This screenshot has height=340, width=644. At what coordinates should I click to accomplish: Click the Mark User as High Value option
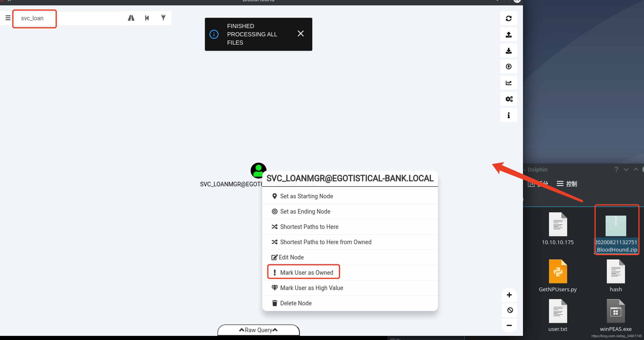coord(311,288)
